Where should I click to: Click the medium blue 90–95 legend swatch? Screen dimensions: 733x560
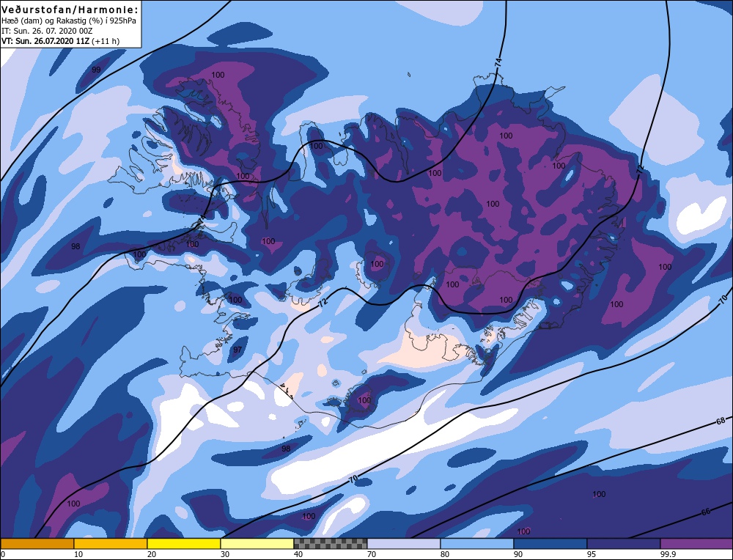[550, 543]
